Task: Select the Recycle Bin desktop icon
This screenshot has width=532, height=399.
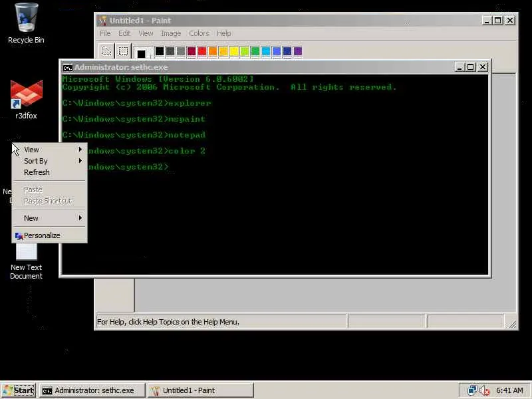Action: (26, 23)
